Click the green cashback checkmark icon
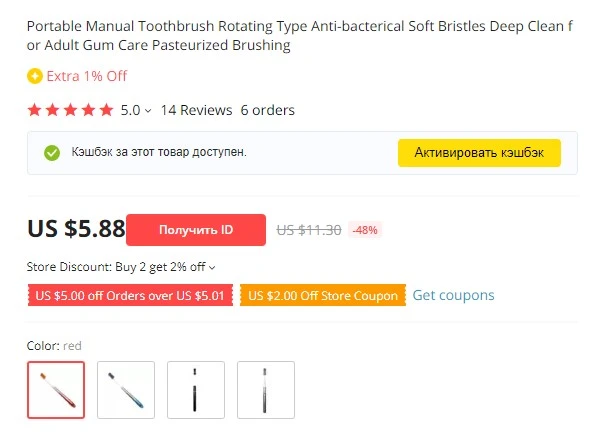This screenshot has width=603, height=438. coord(52,153)
